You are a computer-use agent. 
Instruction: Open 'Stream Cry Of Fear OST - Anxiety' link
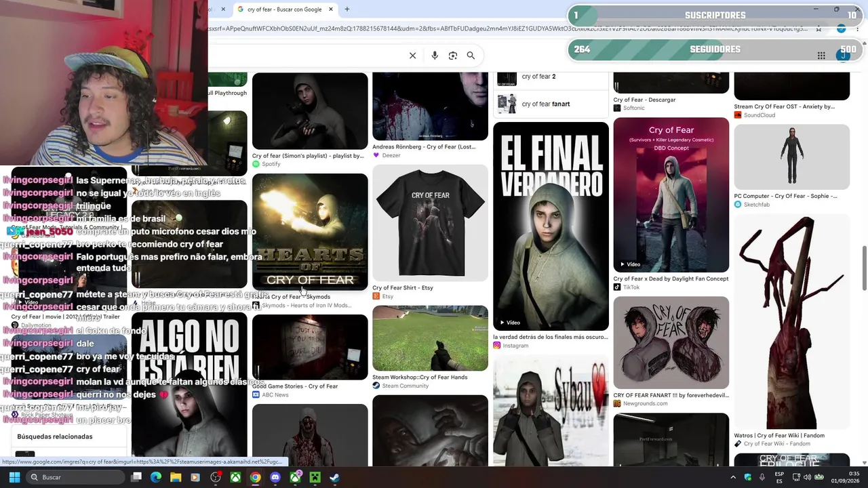[785, 106]
